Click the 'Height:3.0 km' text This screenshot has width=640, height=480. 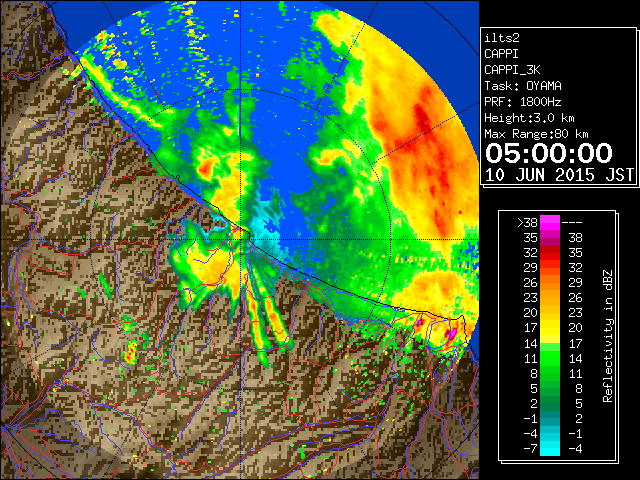pyautogui.click(x=529, y=118)
